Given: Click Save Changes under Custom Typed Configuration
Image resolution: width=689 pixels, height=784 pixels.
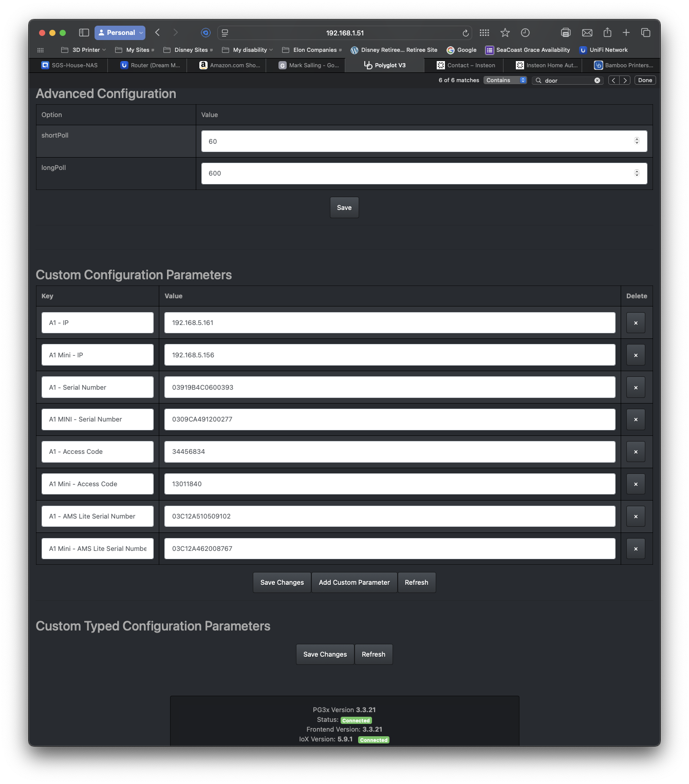Looking at the screenshot, I should click(x=325, y=655).
